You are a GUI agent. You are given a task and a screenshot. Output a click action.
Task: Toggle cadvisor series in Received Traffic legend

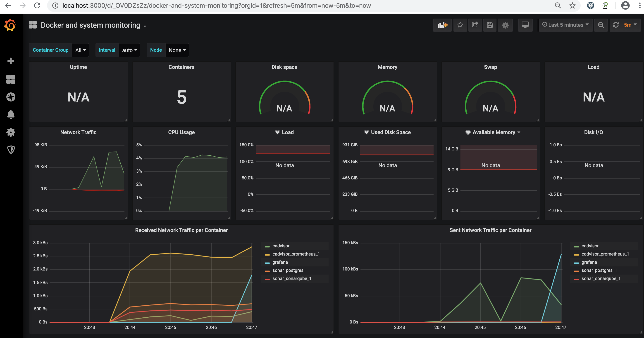(281, 246)
